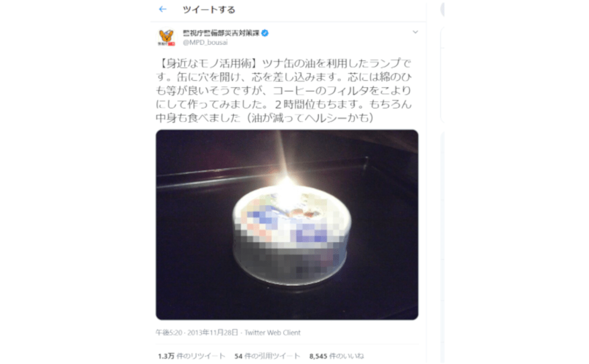Open the 警視庁警備部災害対策課 account name

221,33
